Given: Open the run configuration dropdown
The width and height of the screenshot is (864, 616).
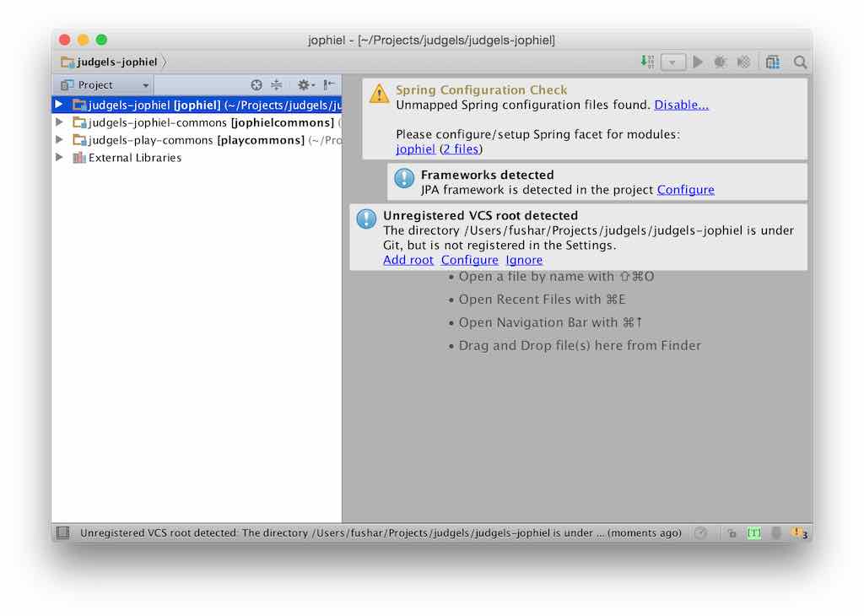Looking at the screenshot, I should (x=672, y=62).
